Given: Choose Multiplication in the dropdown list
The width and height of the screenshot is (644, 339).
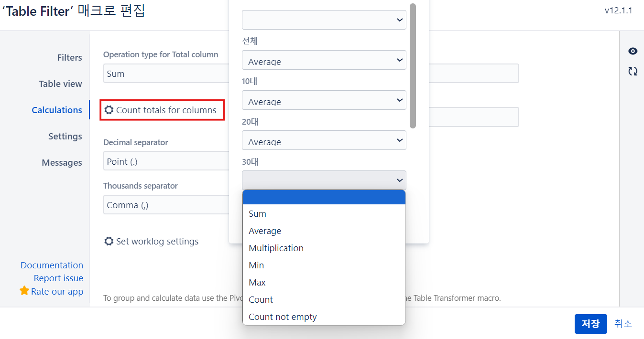Looking at the screenshot, I should (x=276, y=248).
